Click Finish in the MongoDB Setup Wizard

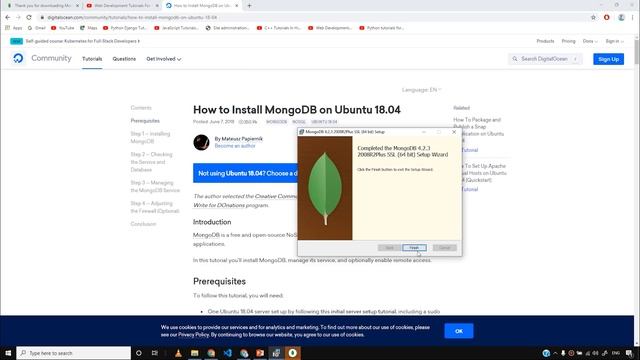[414, 248]
